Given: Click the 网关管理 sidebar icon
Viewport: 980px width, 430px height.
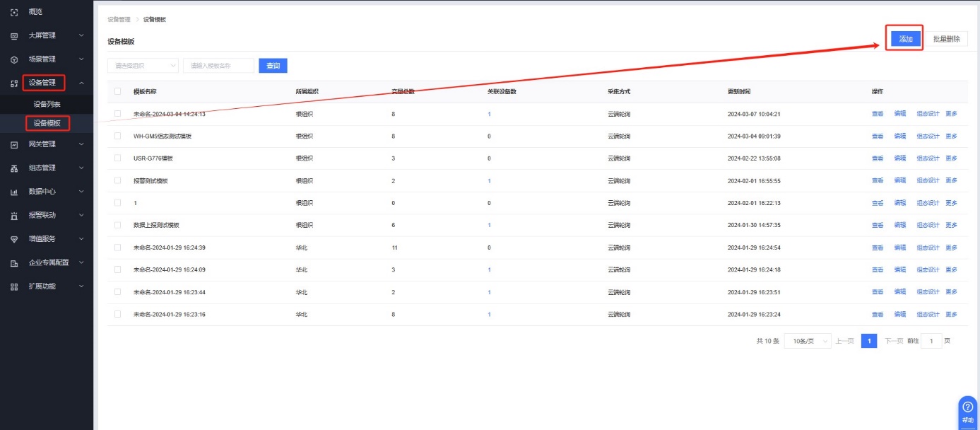Looking at the screenshot, I should tap(14, 145).
